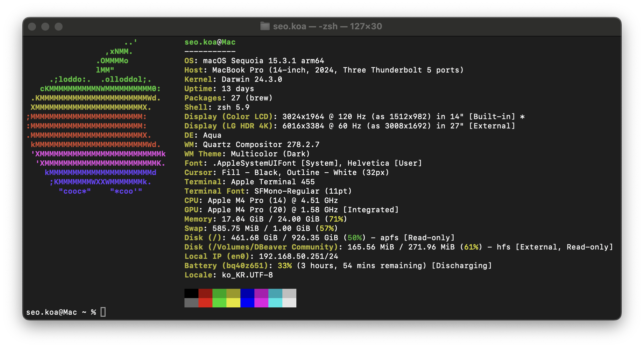Click the bright red block in the bottom palette row
This screenshot has height=348, width=644.
[205, 303]
